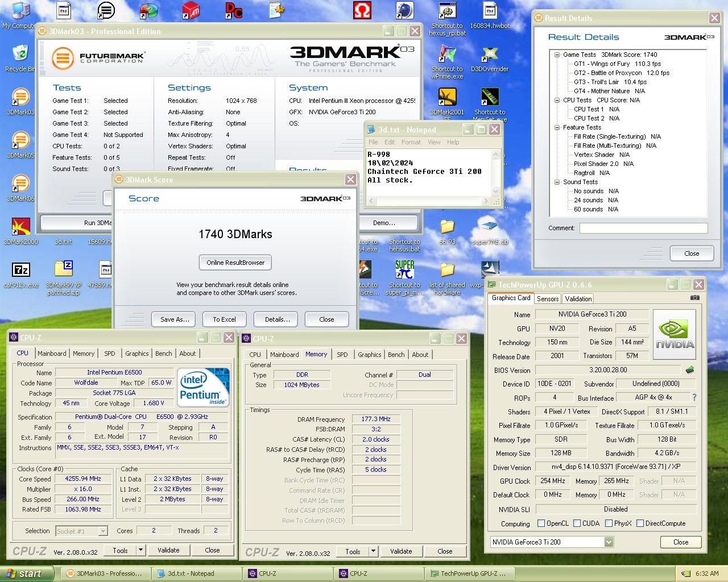Open Shortcut to hexus_rp.bat icon
Screen dimensions: 728x582
(447, 10)
